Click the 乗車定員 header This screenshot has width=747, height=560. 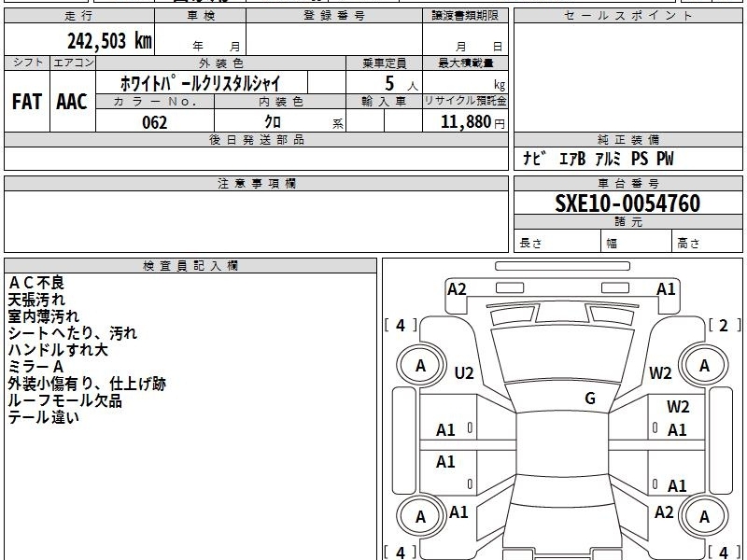[x=384, y=63]
